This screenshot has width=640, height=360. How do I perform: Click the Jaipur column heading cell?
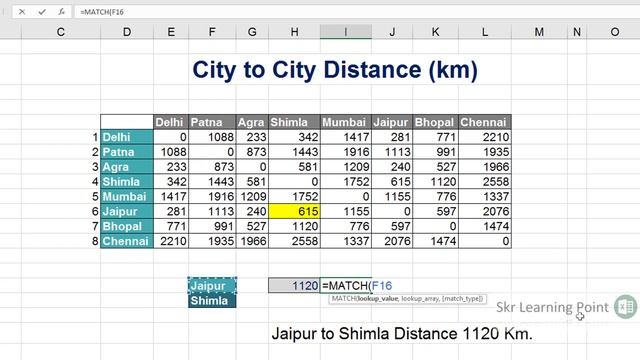pyautogui.click(x=392, y=122)
